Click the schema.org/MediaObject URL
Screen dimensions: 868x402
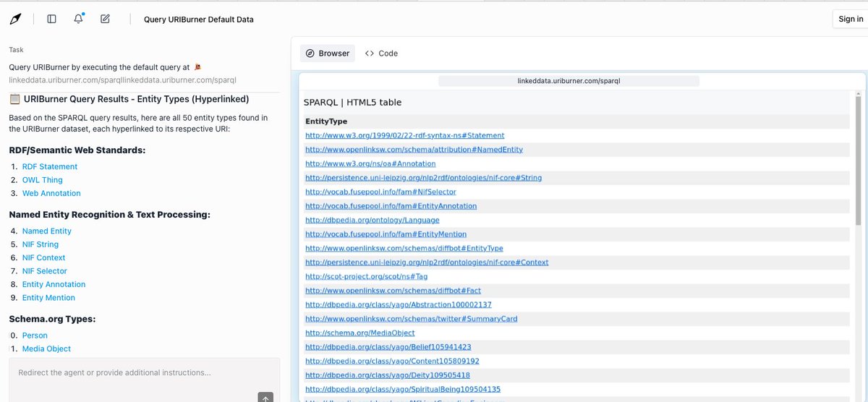click(360, 333)
